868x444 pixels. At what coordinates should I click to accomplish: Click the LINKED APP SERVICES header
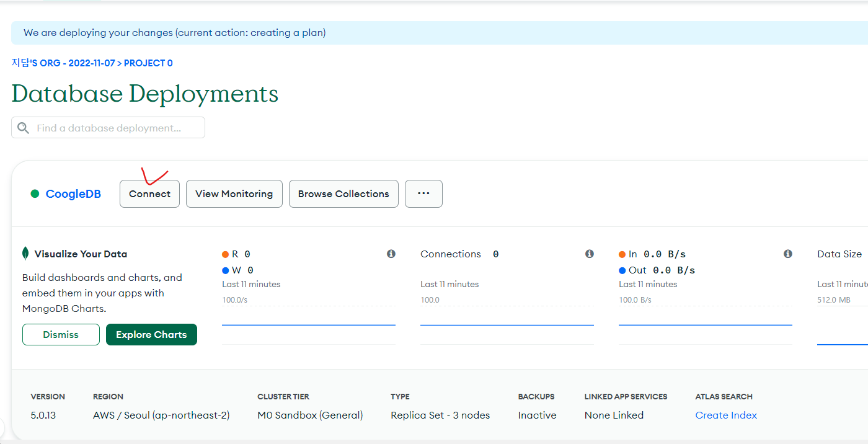coord(626,396)
